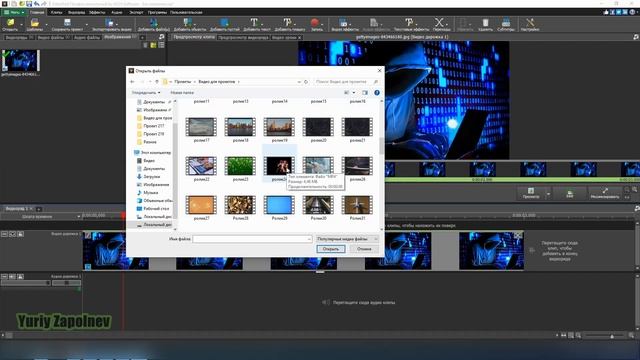Switch to the Предпросмотр клипа tab
The image size is (640, 360).
click(193, 37)
